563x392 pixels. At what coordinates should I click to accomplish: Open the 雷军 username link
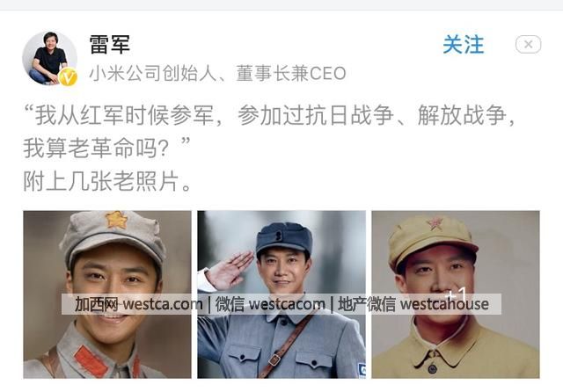pyautogui.click(x=110, y=45)
